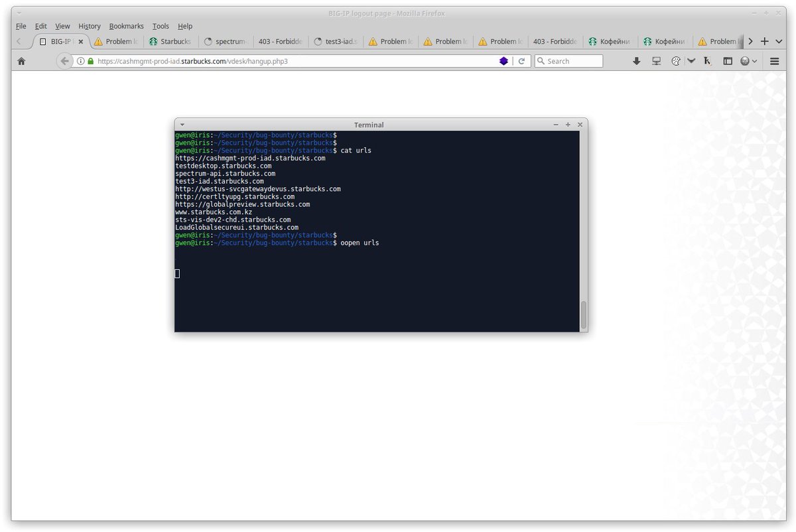Open the File menu
Screen dimensions: 796x532
click(21, 26)
